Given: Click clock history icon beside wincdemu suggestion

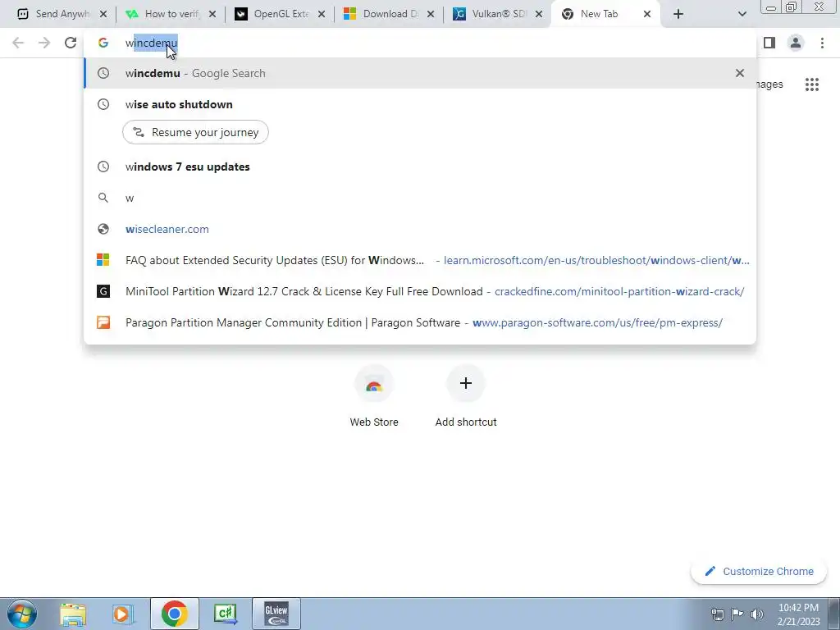Looking at the screenshot, I should pyautogui.click(x=103, y=73).
